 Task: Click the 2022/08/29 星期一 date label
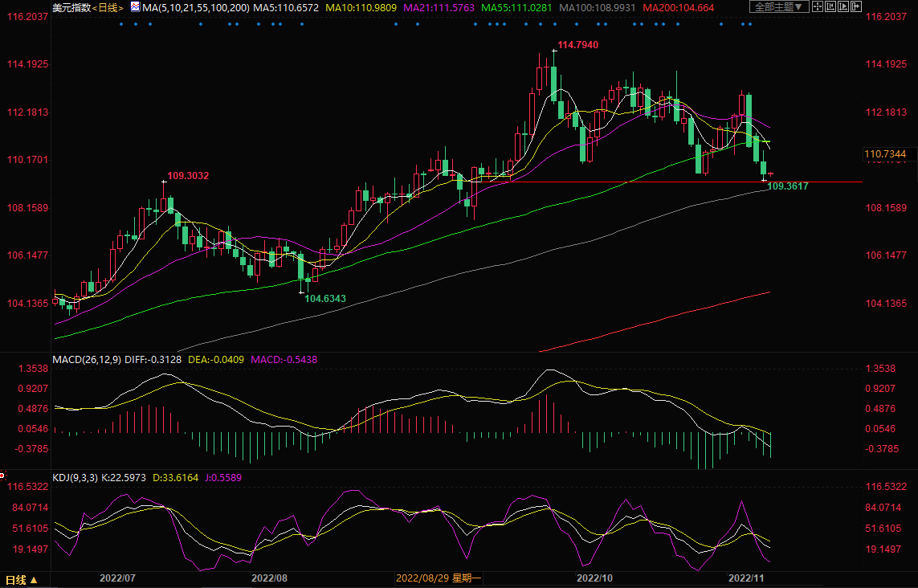439,578
